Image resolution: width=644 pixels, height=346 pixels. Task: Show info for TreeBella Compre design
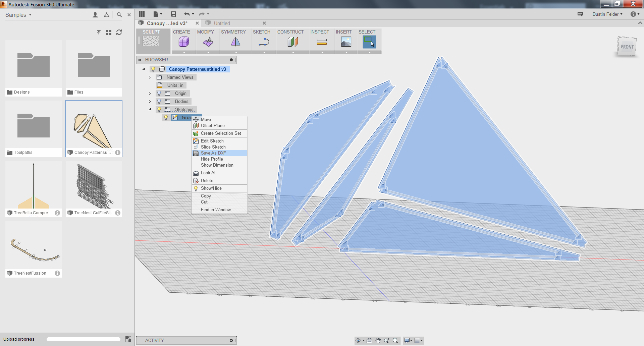click(57, 213)
